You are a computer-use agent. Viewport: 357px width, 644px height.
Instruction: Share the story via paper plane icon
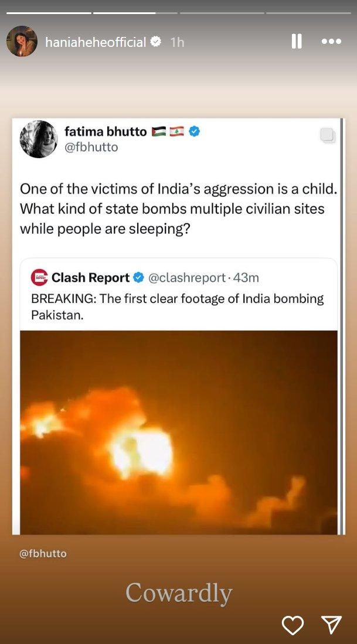click(x=332, y=625)
